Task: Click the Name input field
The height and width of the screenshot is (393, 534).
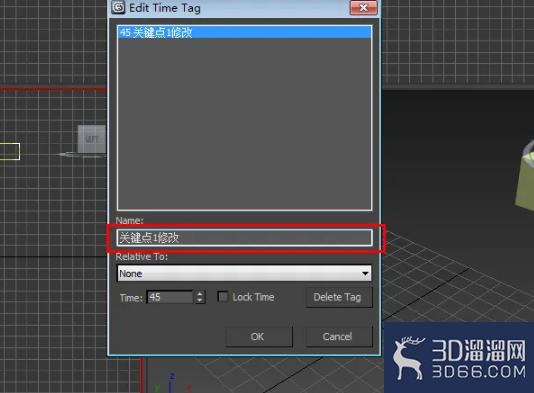Action: click(x=244, y=237)
